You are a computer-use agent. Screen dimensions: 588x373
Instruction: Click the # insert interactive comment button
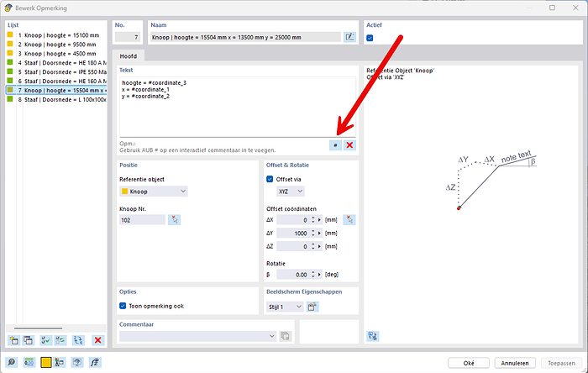pyautogui.click(x=336, y=145)
